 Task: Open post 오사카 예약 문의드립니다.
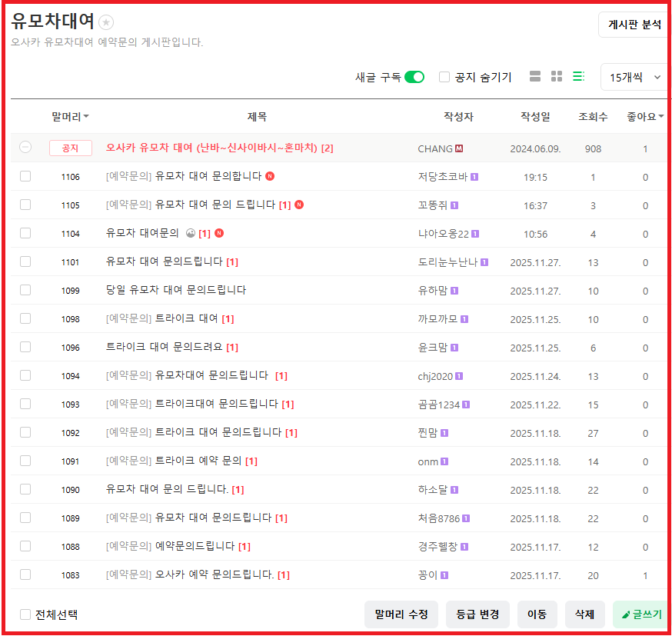215,574
